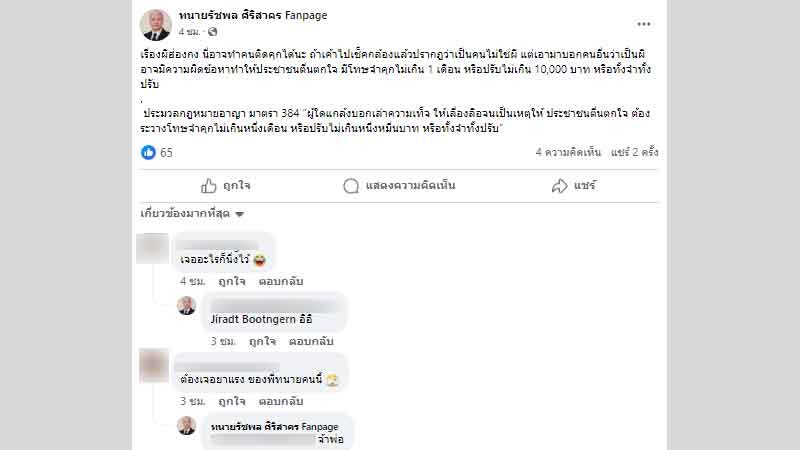Click the blue like reaction icon
The height and width of the screenshot is (450, 800).
(148, 152)
